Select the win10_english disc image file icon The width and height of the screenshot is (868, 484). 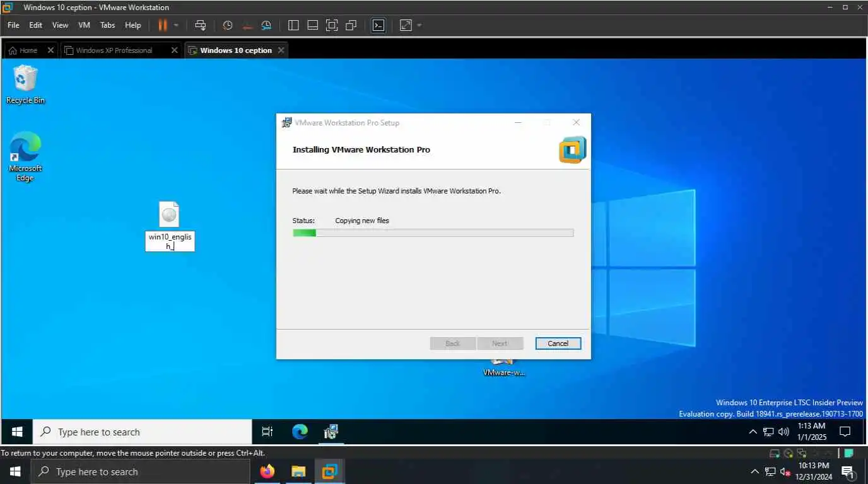click(169, 214)
